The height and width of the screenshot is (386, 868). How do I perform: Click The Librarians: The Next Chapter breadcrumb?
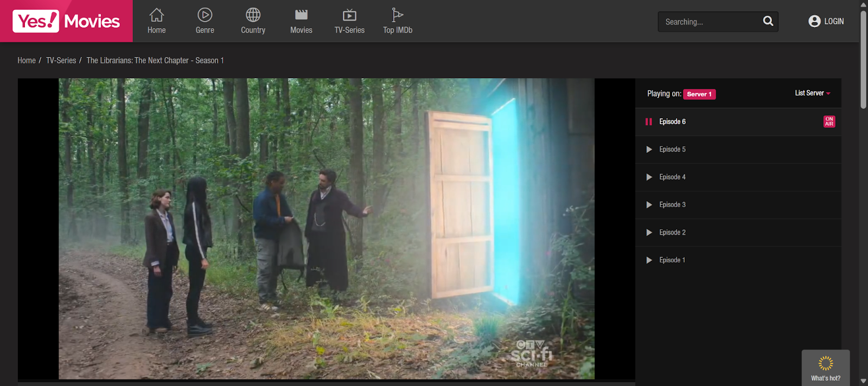[x=155, y=61]
